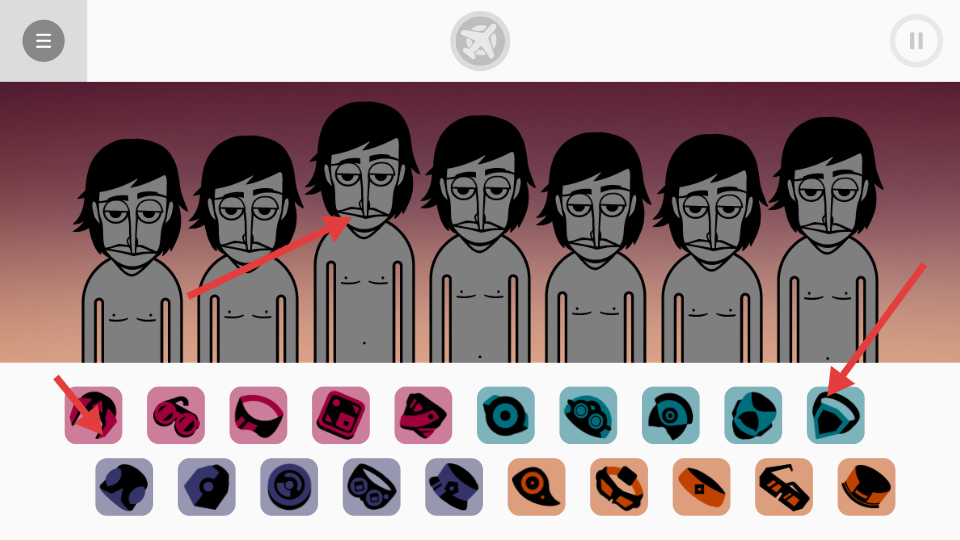Click the first gray character on left
The height and width of the screenshot is (540, 960).
(132, 251)
